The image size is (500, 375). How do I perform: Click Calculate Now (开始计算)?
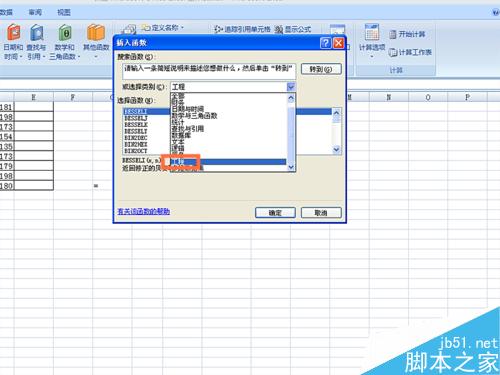(x=407, y=34)
